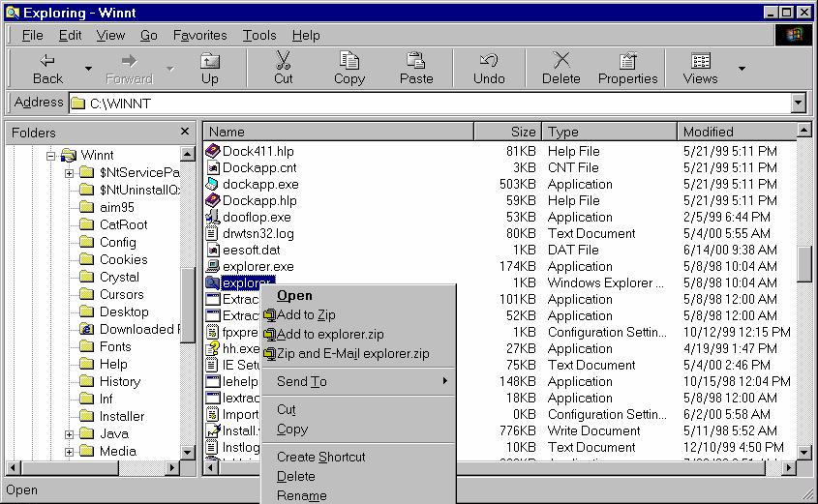Select the Fonts folder icon
The width and height of the screenshot is (818, 504).
(x=86, y=346)
